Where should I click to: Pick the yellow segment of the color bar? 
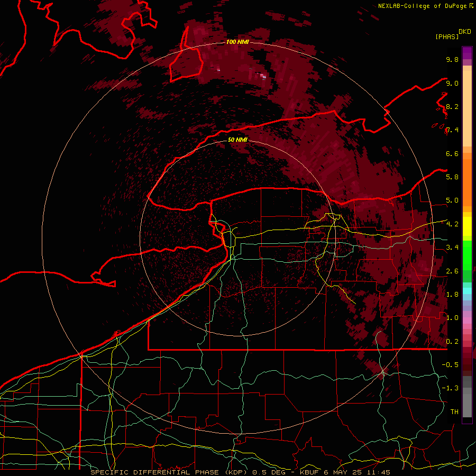(x=467, y=226)
